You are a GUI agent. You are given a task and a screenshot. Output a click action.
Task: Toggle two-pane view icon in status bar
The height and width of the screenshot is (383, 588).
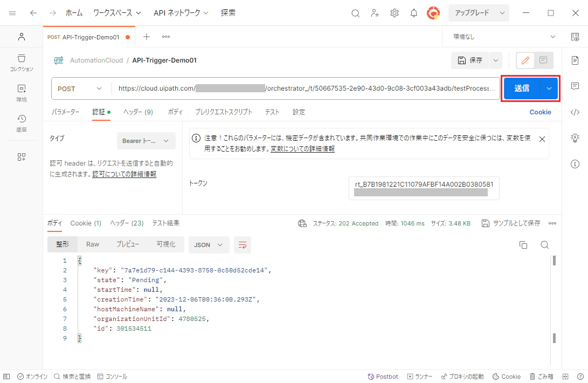pos(565,376)
